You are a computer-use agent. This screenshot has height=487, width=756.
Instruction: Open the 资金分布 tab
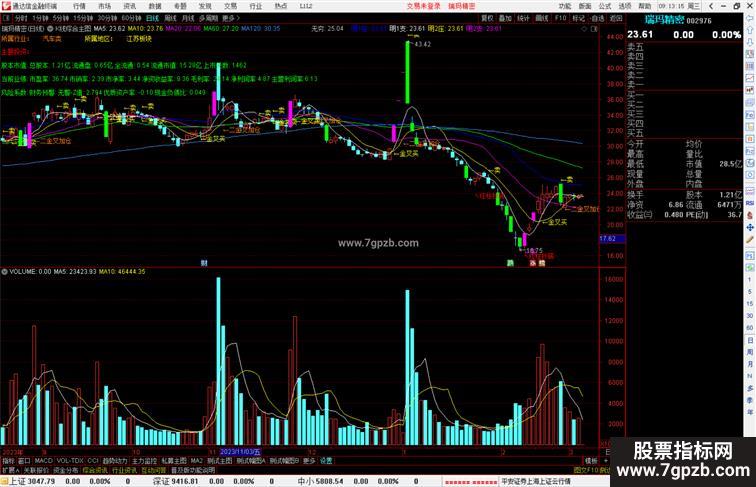coord(66,470)
